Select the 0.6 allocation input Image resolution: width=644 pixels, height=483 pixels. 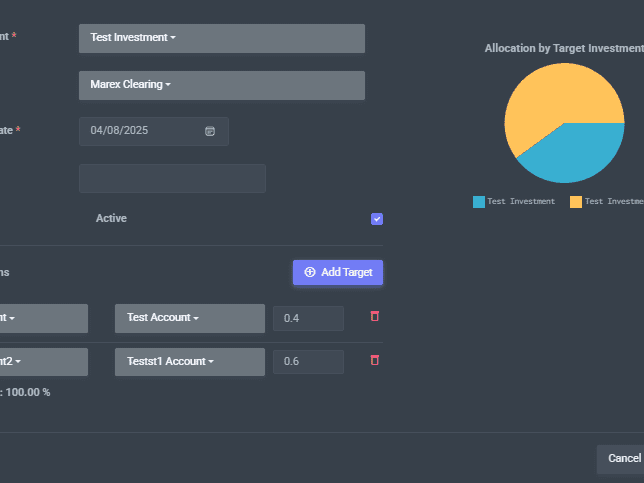pos(308,362)
